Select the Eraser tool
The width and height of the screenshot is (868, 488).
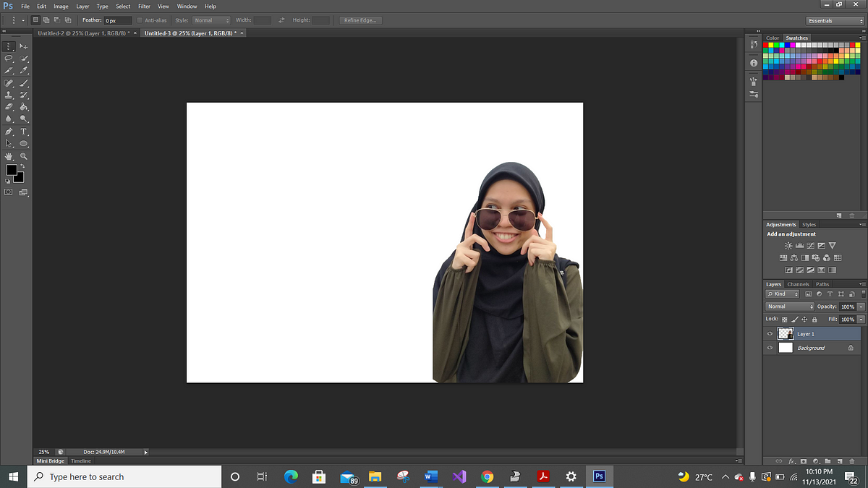[x=9, y=107]
